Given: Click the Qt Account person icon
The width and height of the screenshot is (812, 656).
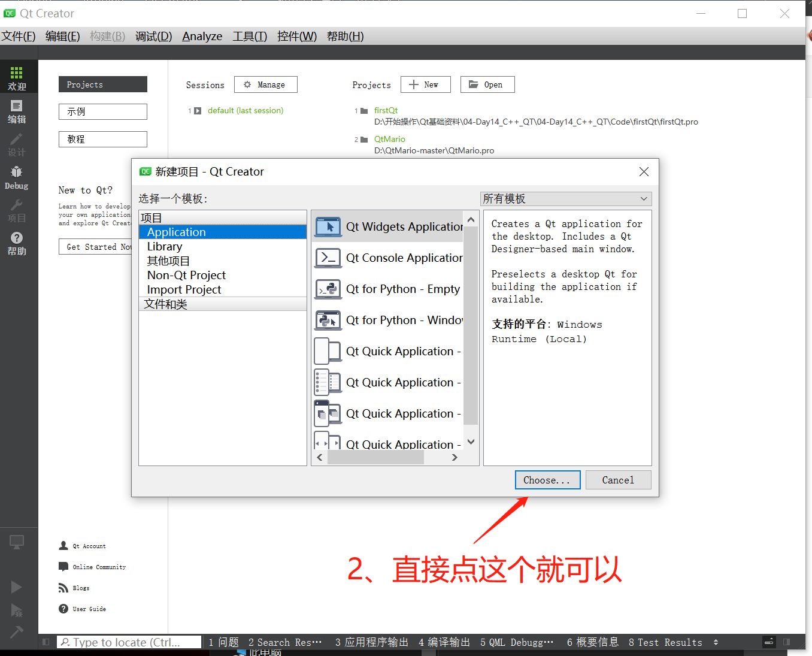Looking at the screenshot, I should click(x=63, y=546).
